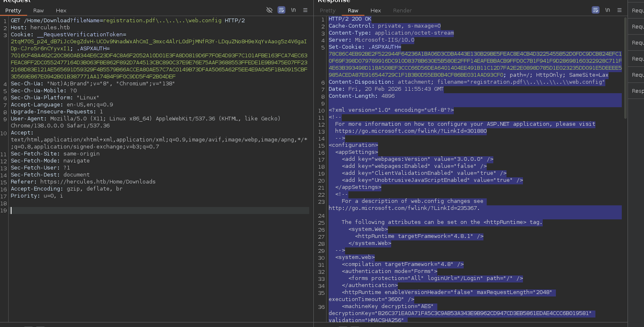Image resolution: width=644 pixels, height=327 pixels.
Task: Place cursor on empty request line 19
Action: [x=160, y=210]
